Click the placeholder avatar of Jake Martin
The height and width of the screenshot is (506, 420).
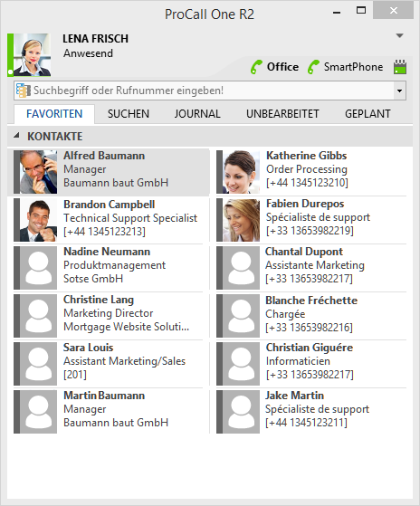241,412
